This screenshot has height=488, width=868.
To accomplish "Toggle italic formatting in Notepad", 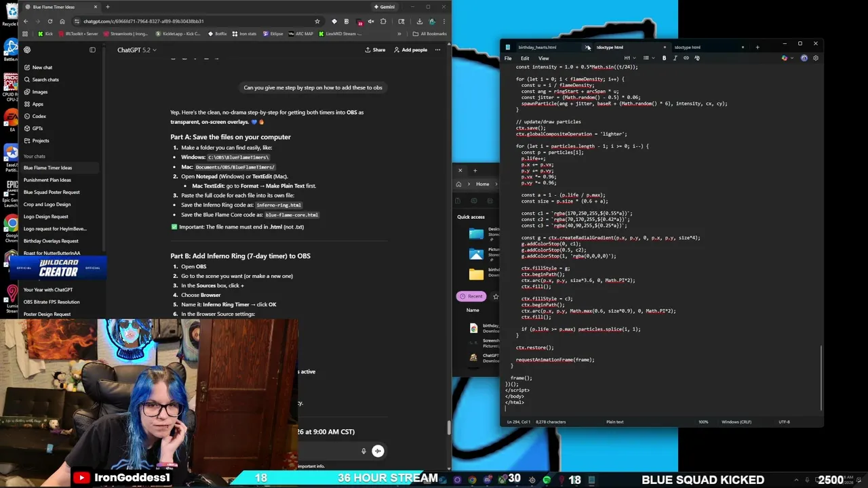I will pyautogui.click(x=675, y=58).
